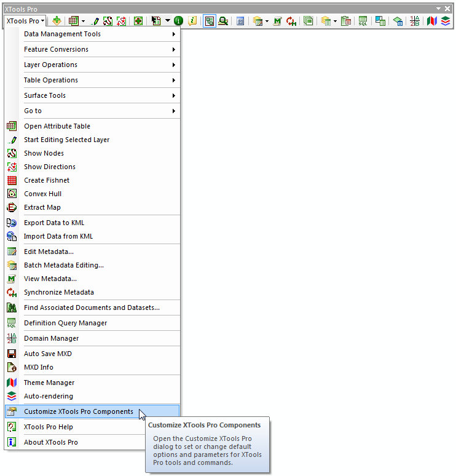This screenshot has height=476, width=456.
Task: Click the yellow add-data plus icon in toolbar
Action: pyautogui.click(x=57, y=21)
